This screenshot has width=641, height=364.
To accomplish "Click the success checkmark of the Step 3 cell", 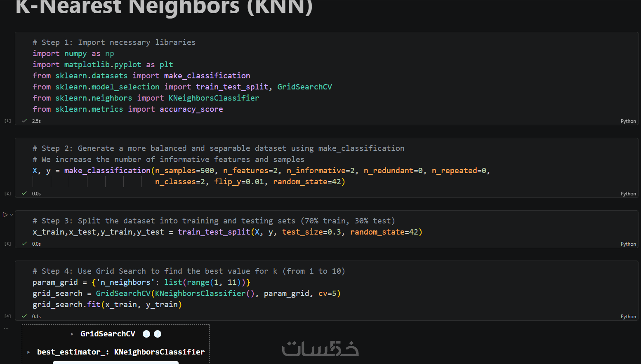I will pos(24,244).
